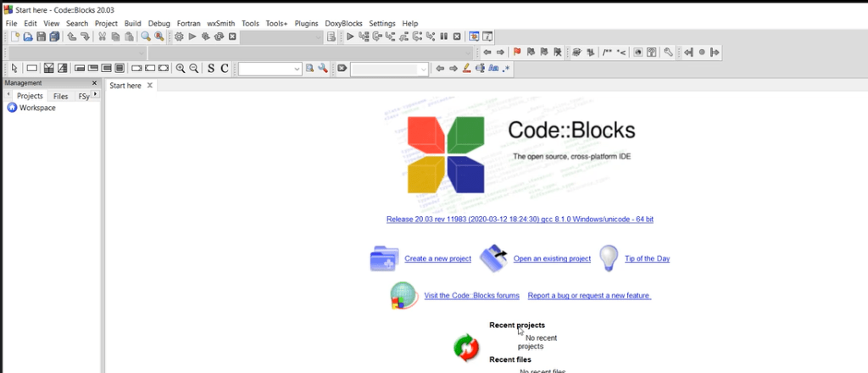
Task: Click the Various info icon
Action: [x=487, y=36]
